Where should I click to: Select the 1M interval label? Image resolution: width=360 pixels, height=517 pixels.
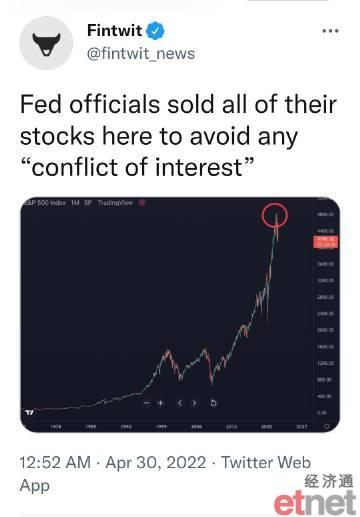click(x=75, y=202)
